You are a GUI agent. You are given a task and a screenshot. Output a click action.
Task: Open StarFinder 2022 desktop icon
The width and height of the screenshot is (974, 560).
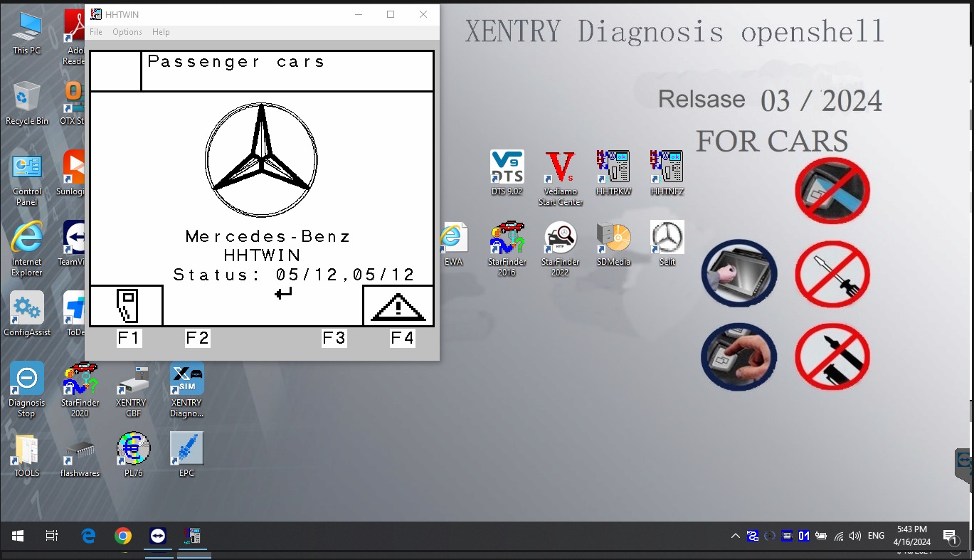[x=560, y=248]
